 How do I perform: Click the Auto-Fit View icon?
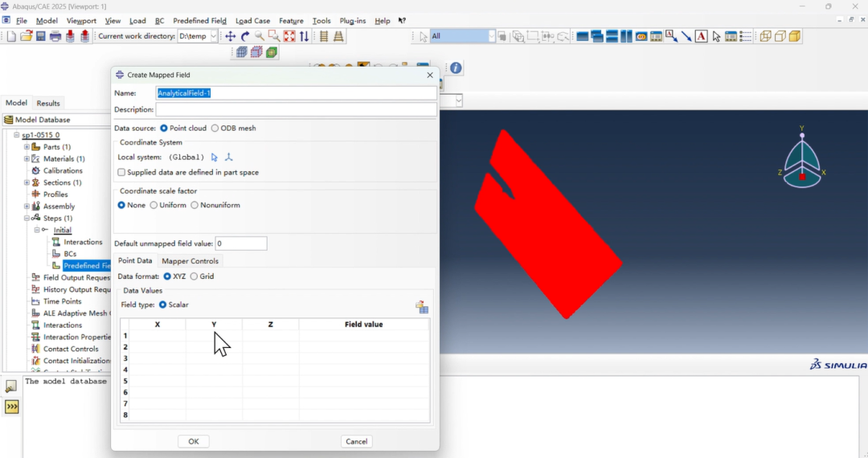click(289, 36)
